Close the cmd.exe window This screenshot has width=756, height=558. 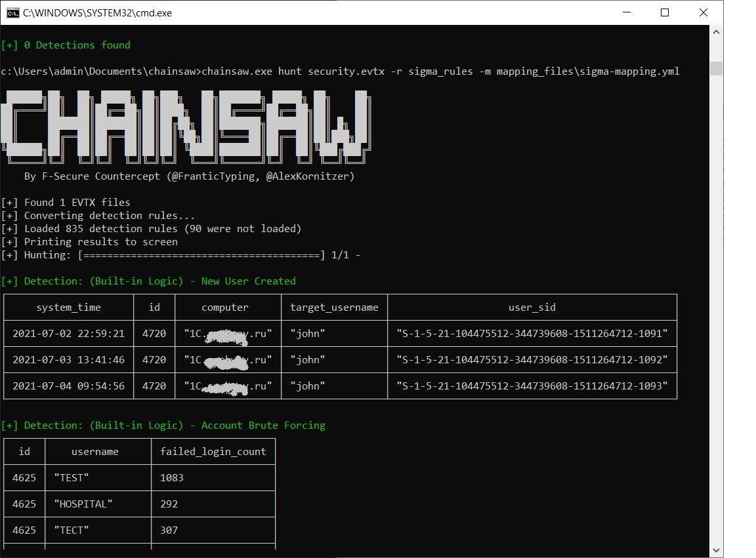pos(703,12)
